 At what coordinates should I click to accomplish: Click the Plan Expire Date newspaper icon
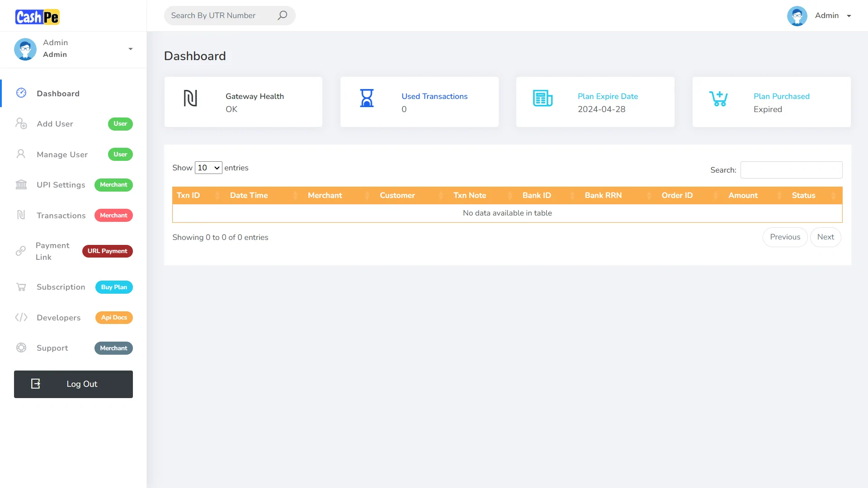coord(542,98)
